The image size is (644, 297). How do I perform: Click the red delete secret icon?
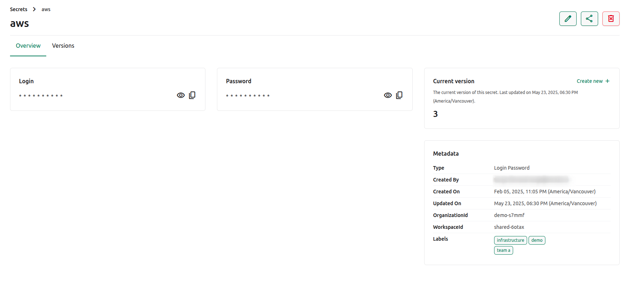611,19
